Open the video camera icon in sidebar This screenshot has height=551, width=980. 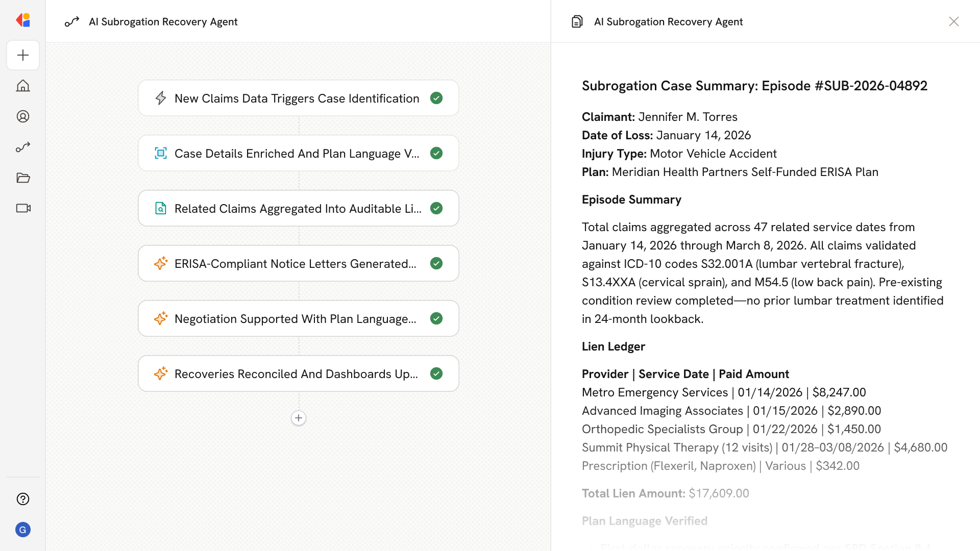[x=23, y=208]
